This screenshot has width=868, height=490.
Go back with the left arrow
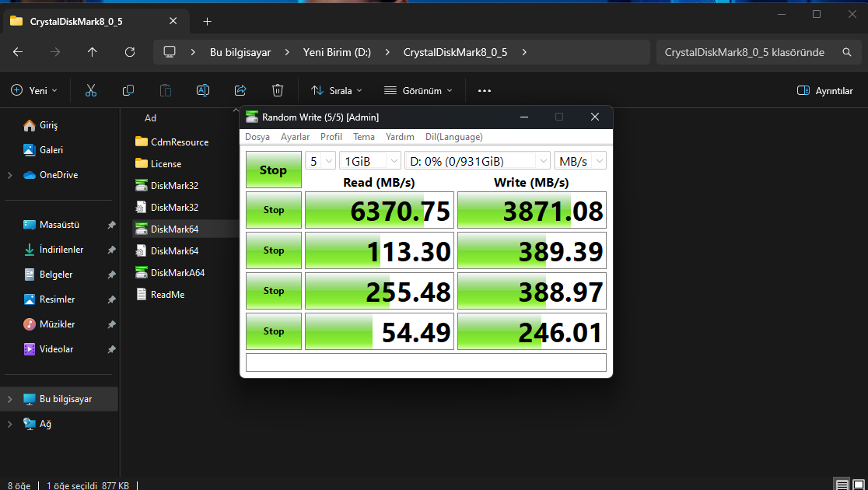pos(18,52)
